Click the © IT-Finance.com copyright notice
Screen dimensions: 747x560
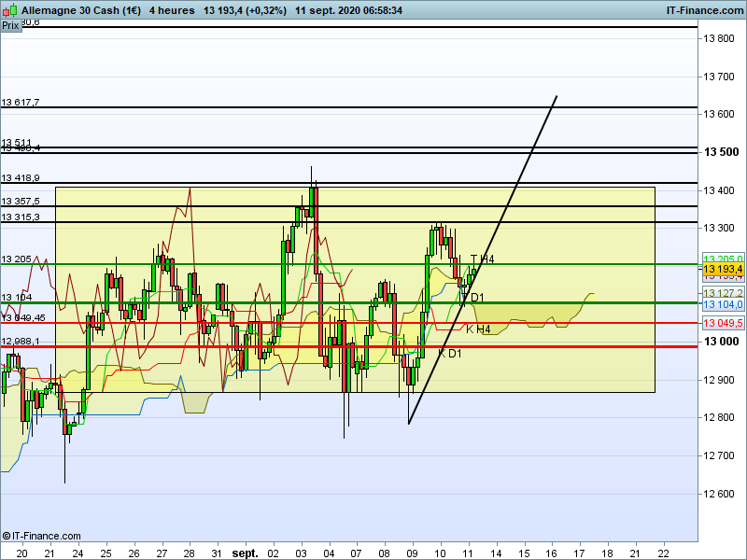tap(41, 536)
